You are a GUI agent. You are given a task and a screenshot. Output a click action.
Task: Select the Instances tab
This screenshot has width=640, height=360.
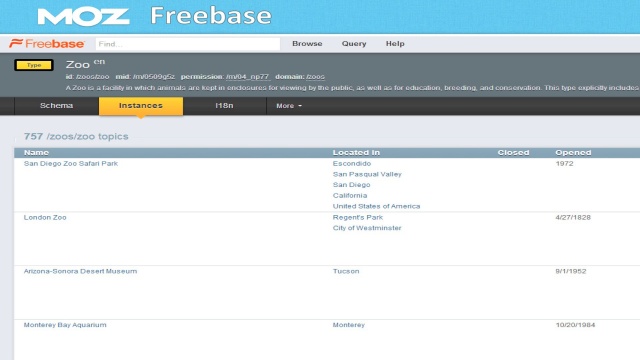[141, 106]
